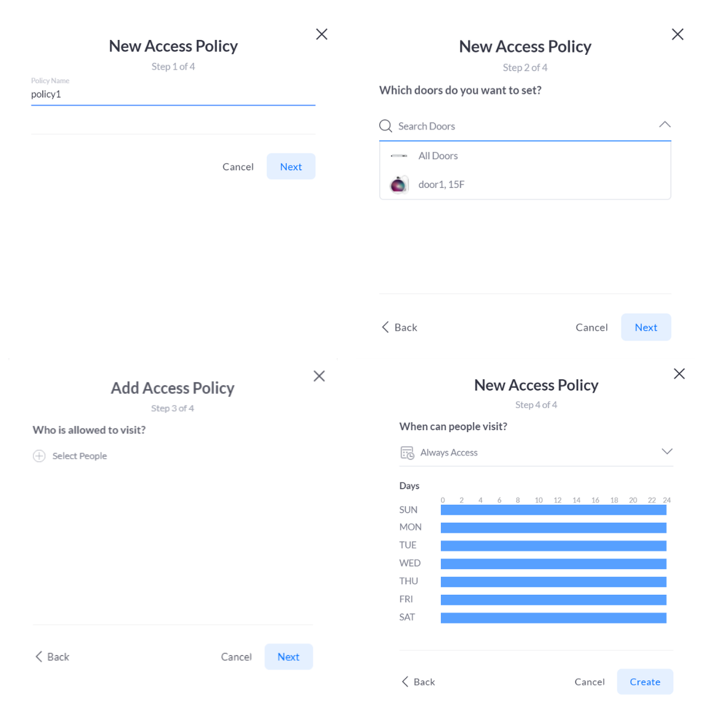Click Next in the Step 2 dialog
This screenshot has width=711, height=728.
(x=646, y=327)
